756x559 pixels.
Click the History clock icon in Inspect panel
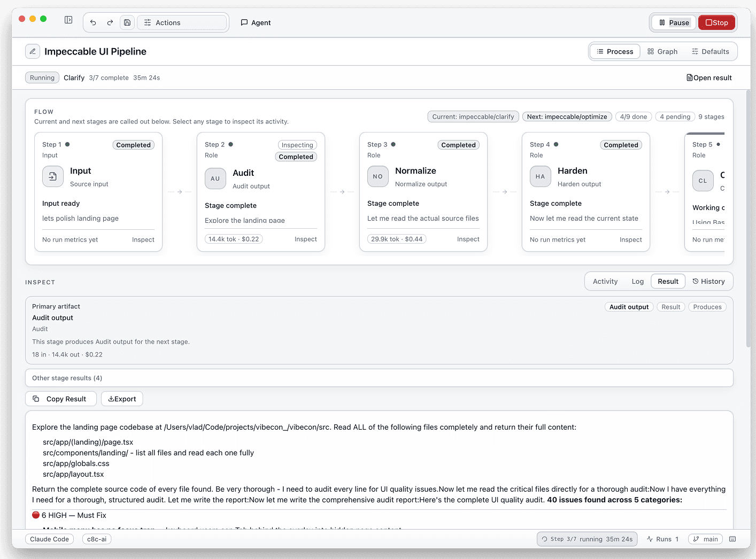[x=696, y=281]
